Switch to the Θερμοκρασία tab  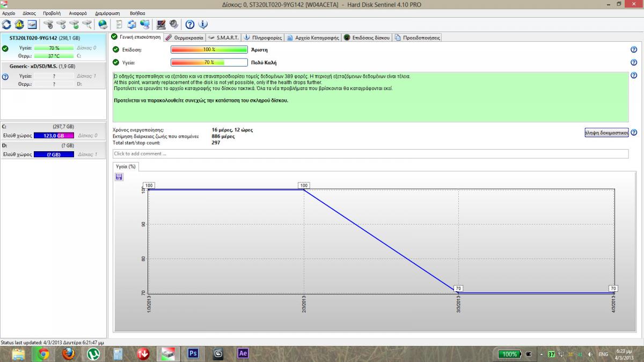point(184,38)
